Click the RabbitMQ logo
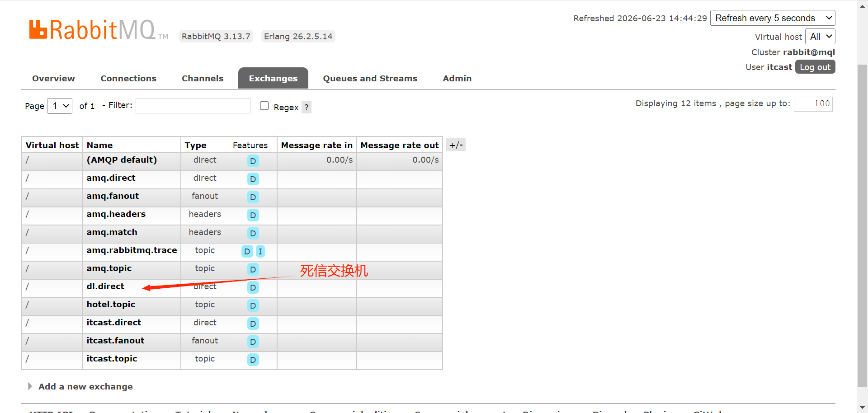Screen dimensions: 868x413 pyautogui.click(x=99, y=30)
